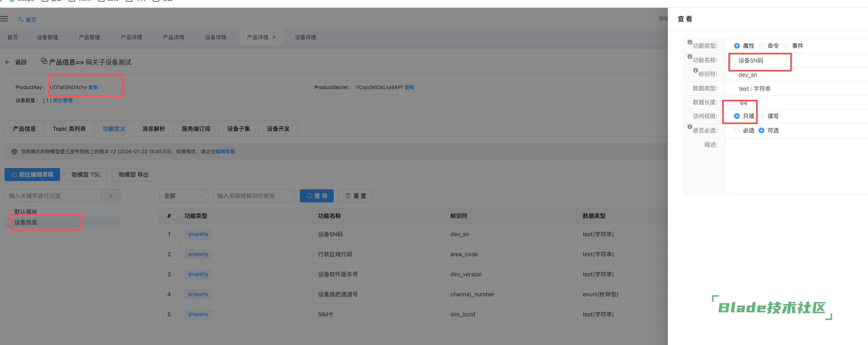Click the info icon beside 是否必选 label
Viewport: 868px width, 345px height.
pos(690,127)
